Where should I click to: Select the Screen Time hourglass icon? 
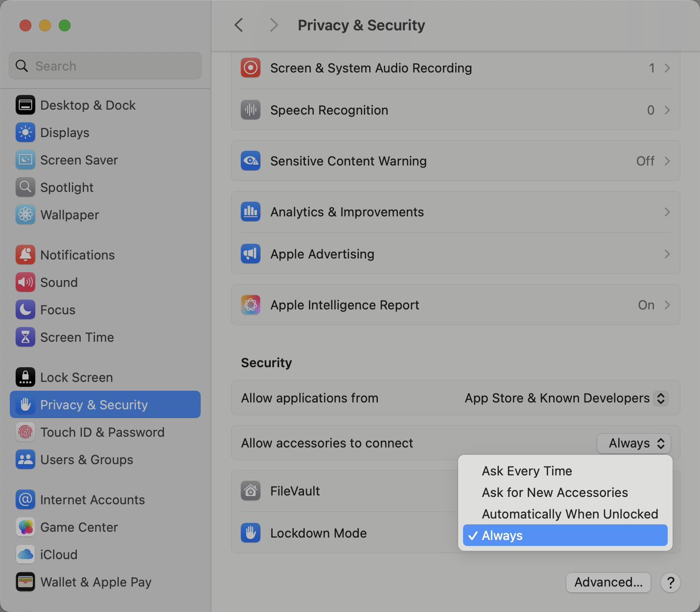point(25,337)
